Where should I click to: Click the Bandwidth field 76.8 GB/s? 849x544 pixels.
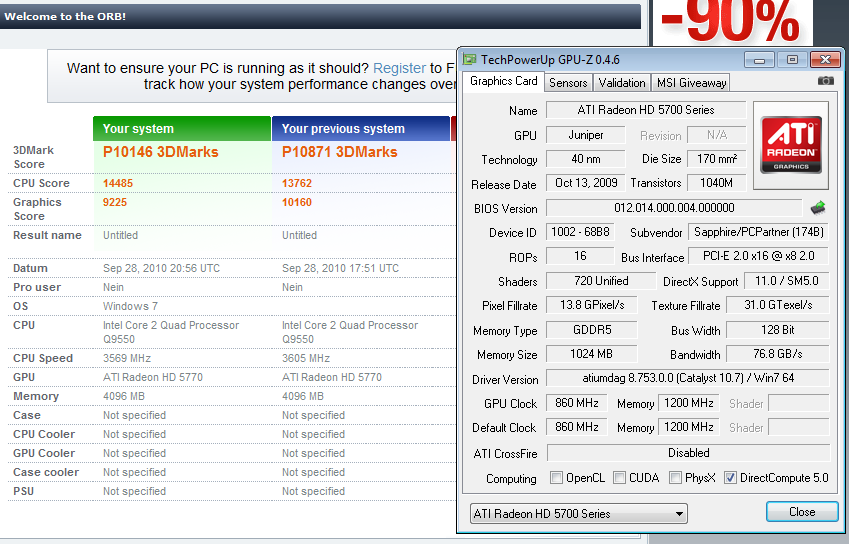coord(778,354)
